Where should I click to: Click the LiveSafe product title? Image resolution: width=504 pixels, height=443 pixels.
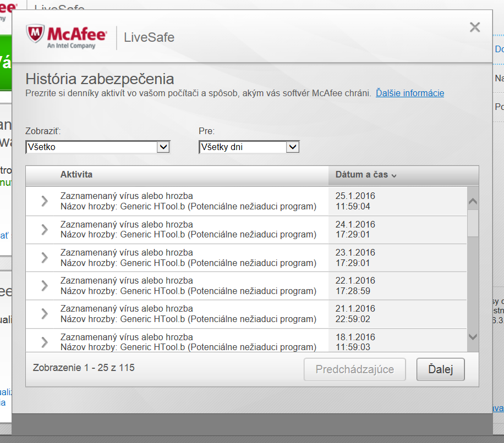(149, 37)
